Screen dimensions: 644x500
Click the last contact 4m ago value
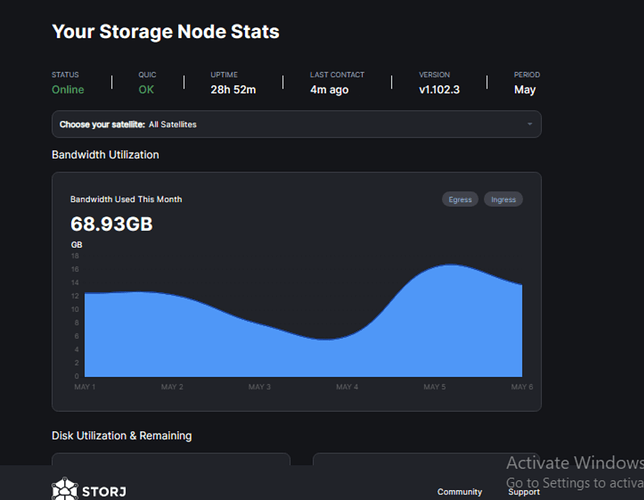click(x=329, y=90)
